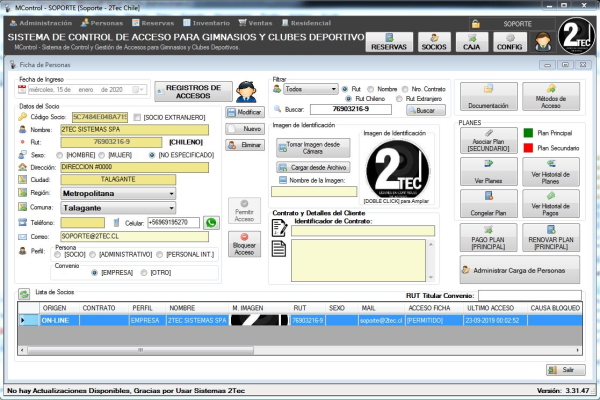Click the calendar icon in Fecha de Ingreso

coord(22,90)
